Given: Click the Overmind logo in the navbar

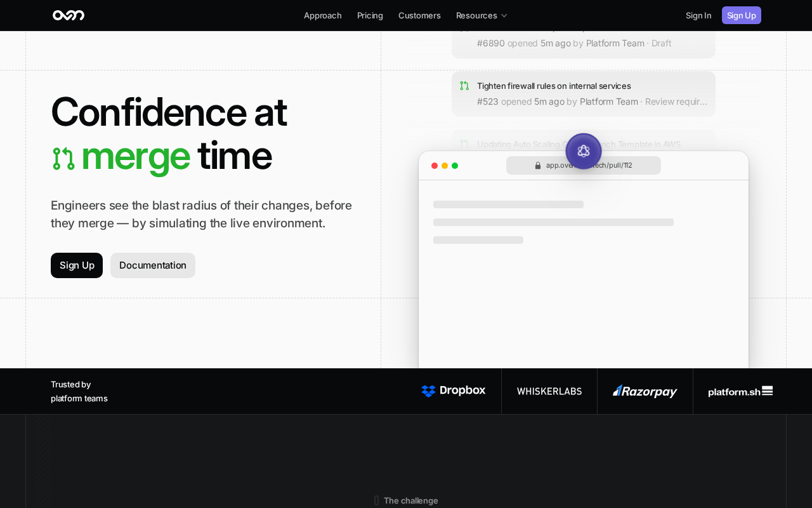Looking at the screenshot, I should tap(69, 15).
